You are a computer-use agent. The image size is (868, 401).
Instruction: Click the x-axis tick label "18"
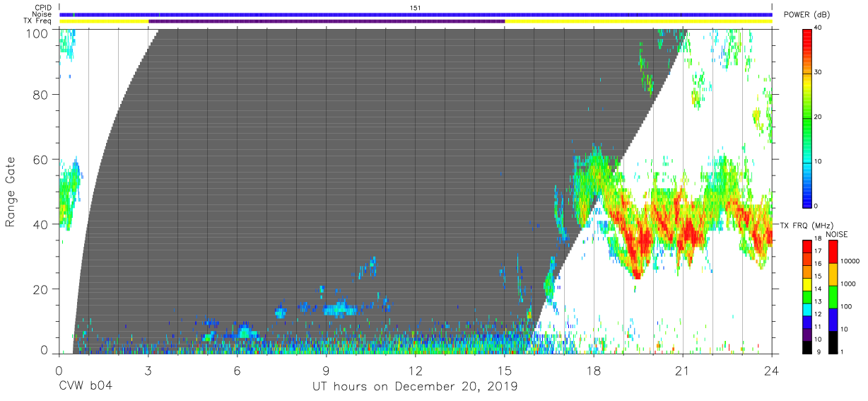594,370
